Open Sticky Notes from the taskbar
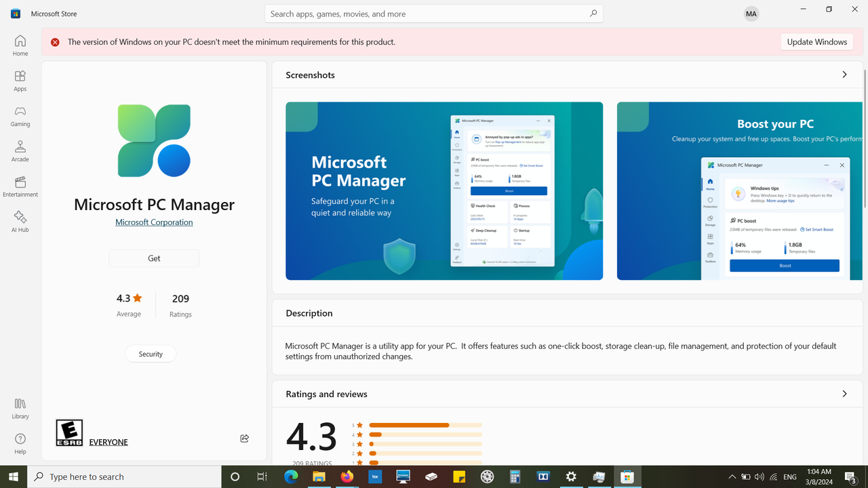The image size is (868, 488). 459,477
